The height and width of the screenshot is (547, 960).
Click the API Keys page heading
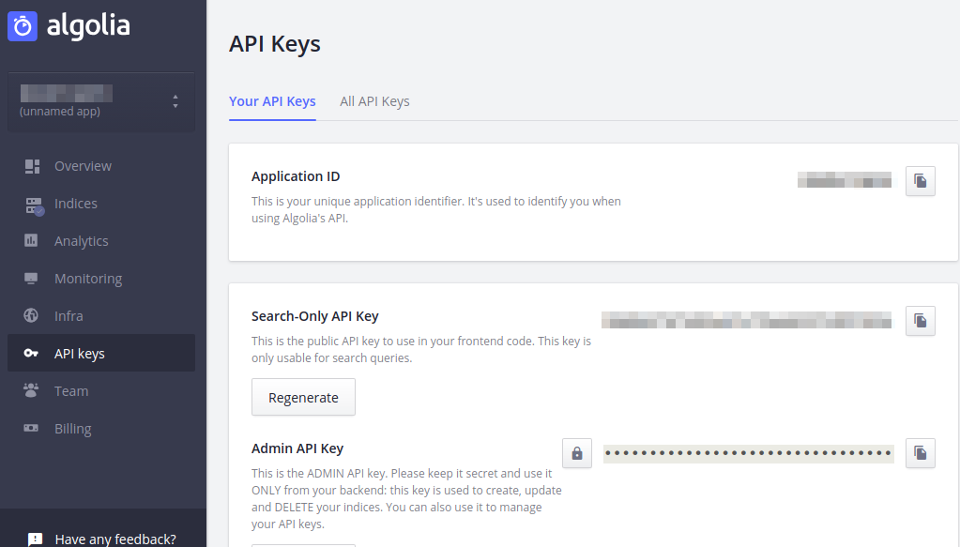pos(274,44)
